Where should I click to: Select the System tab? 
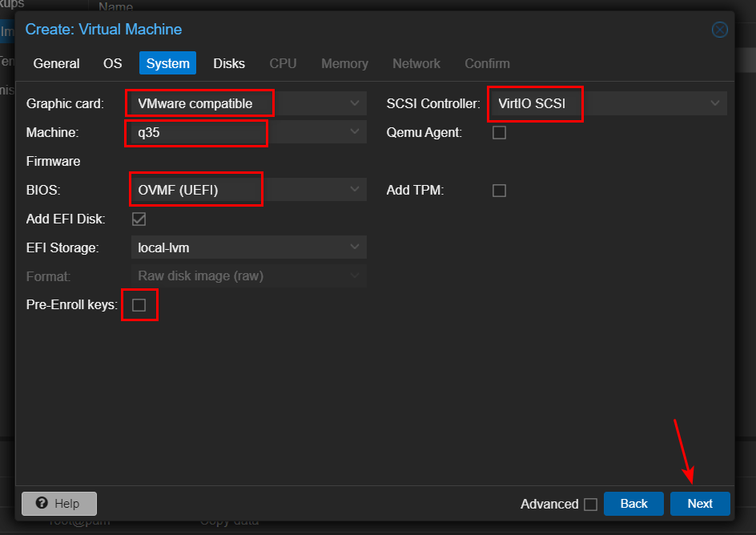pyautogui.click(x=167, y=63)
